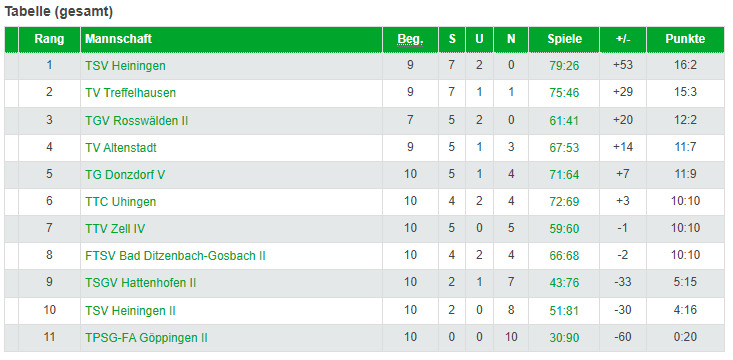
Task: Open the 72:69 score for TTC Uhingen
Action: (x=564, y=202)
